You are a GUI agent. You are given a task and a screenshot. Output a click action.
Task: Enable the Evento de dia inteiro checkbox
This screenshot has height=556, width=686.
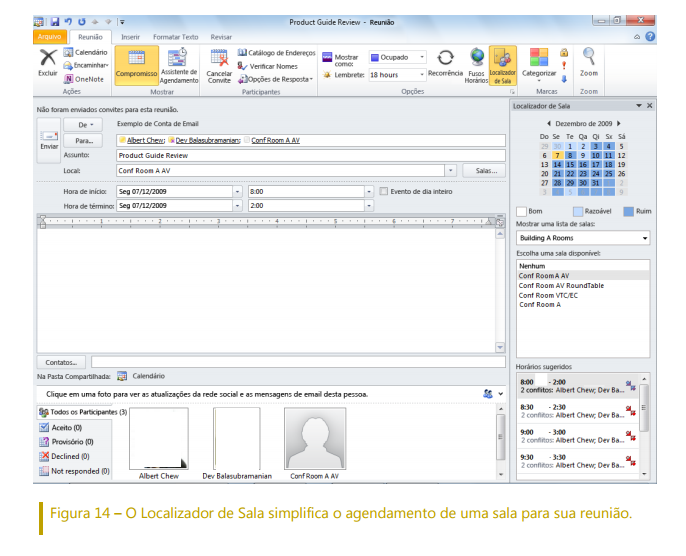pyautogui.click(x=382, y=190)
